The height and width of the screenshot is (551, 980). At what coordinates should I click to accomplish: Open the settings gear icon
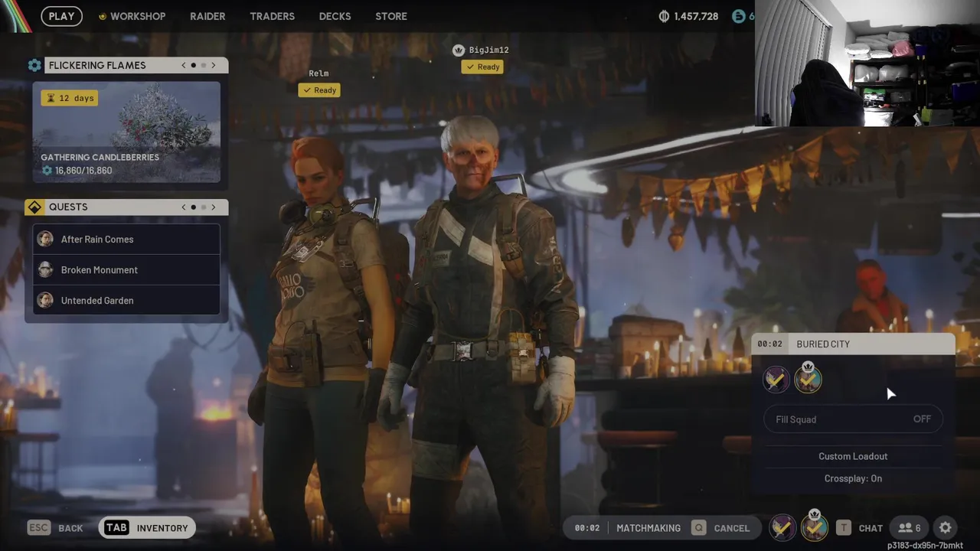pos(946,528)
